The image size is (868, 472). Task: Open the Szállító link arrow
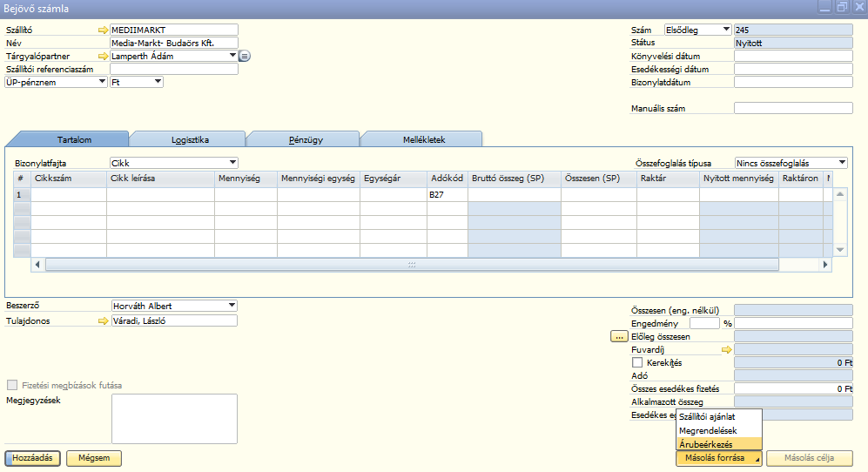tap(103, 30)
